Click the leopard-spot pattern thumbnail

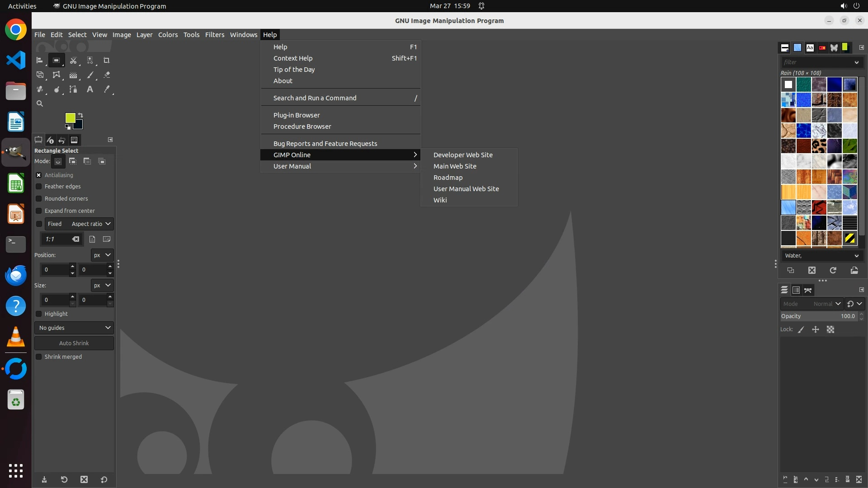(x=819, y=146)
